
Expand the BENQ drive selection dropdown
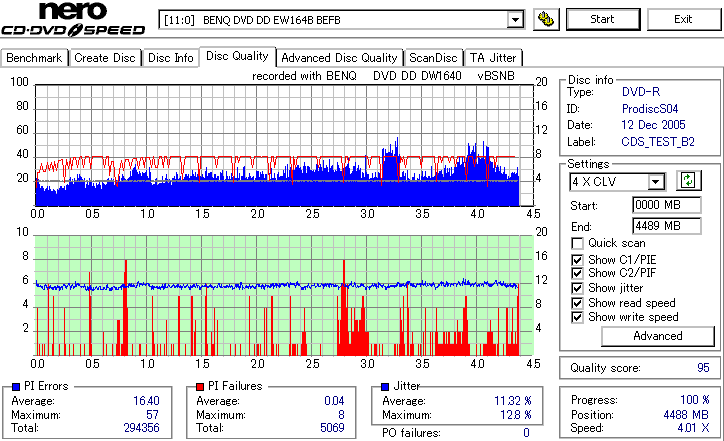tap(515, 20)
